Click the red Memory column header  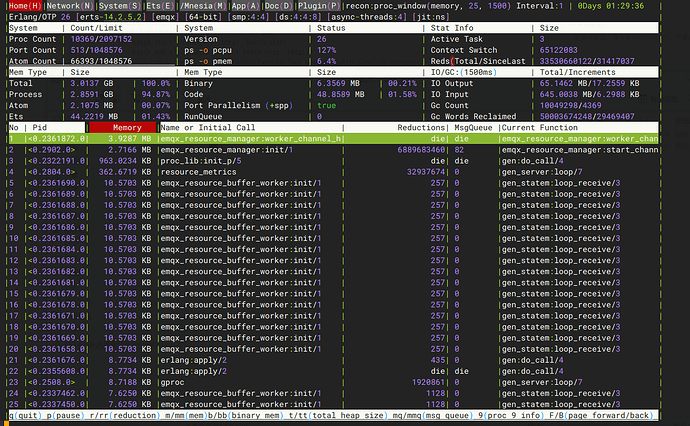[x=123, y=128]
